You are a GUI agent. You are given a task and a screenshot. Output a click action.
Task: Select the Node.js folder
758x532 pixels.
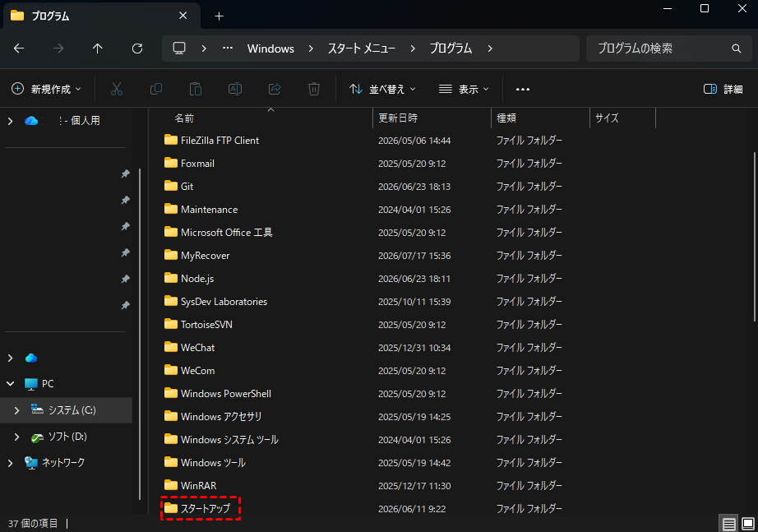click(197, 279)
